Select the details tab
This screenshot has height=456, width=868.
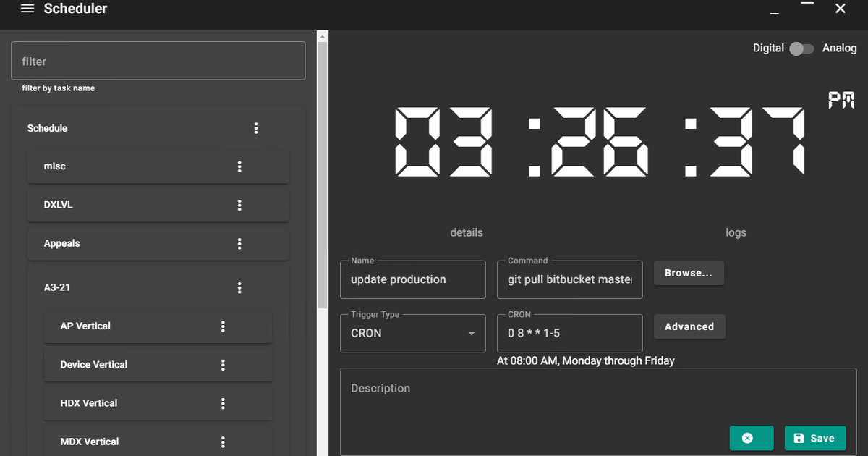click(466, 232)
